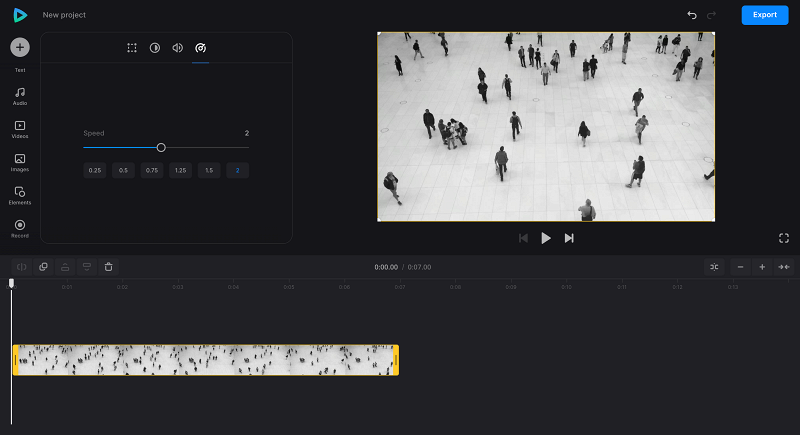Open the Elements panel in sidebar

click(20, 196)
